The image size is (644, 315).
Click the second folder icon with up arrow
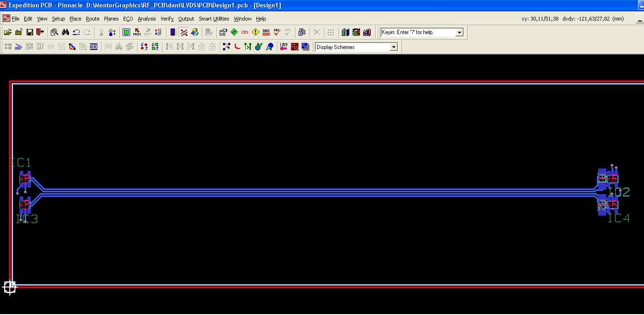(x=19, y=32)
